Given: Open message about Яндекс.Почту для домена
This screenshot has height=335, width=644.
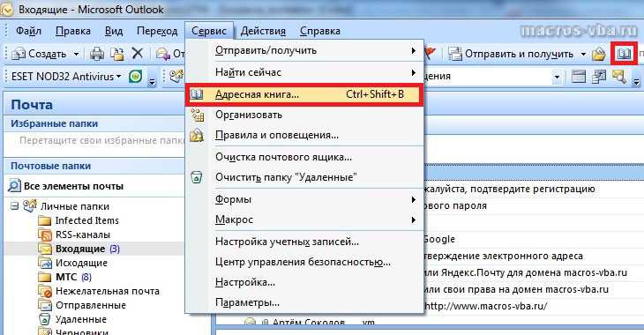Looking at the screenshot, I should click(x=525, y=272).
